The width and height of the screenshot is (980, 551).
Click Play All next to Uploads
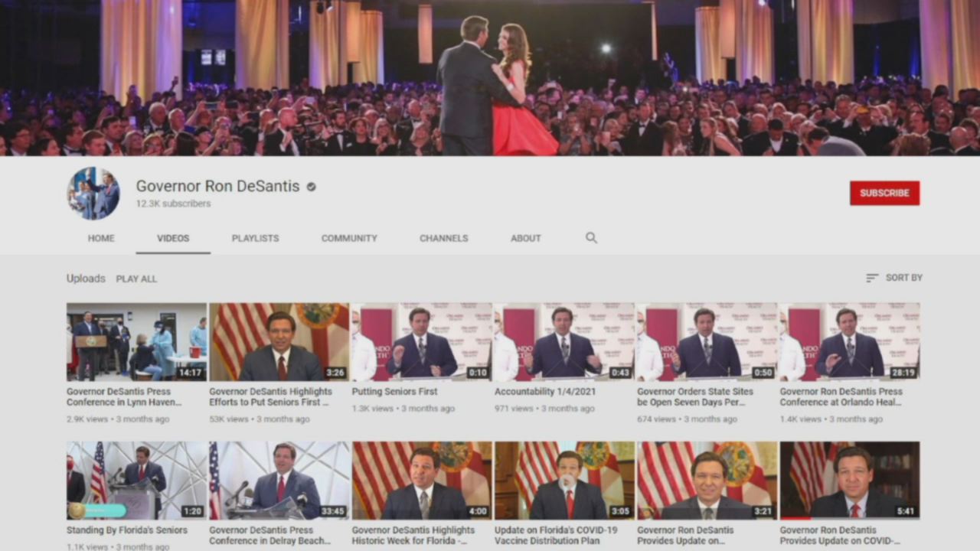point(136,279)
